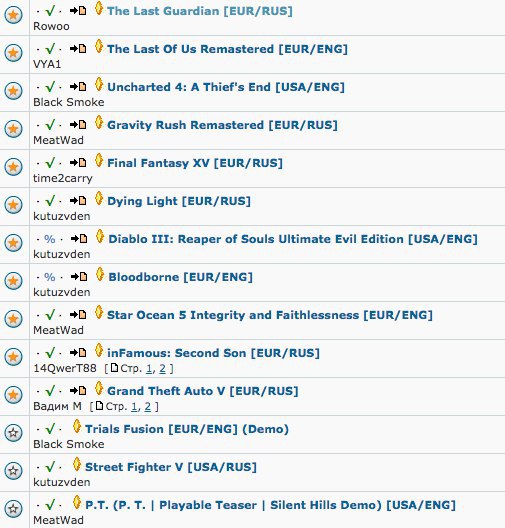This screenshot has width=505, height=528.
Task: Click the % status mark for Bloodborne
Action: 49,277
